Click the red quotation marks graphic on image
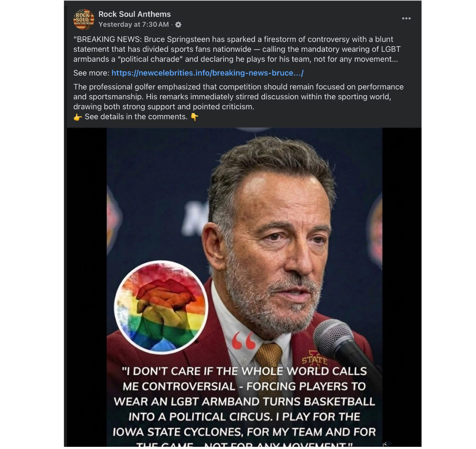This screenshot has height=449, width=476. coord(243,340)
